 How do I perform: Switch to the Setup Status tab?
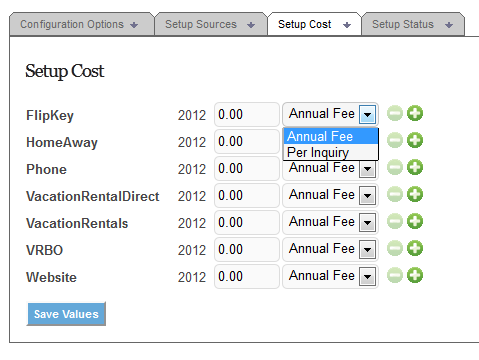pos(413,24)
